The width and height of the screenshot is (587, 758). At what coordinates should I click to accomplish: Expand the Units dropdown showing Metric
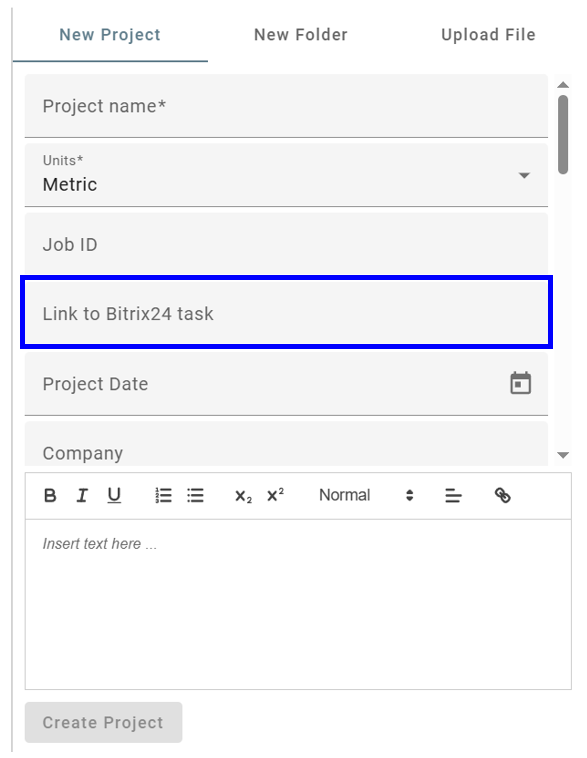[x=286, y=175]
